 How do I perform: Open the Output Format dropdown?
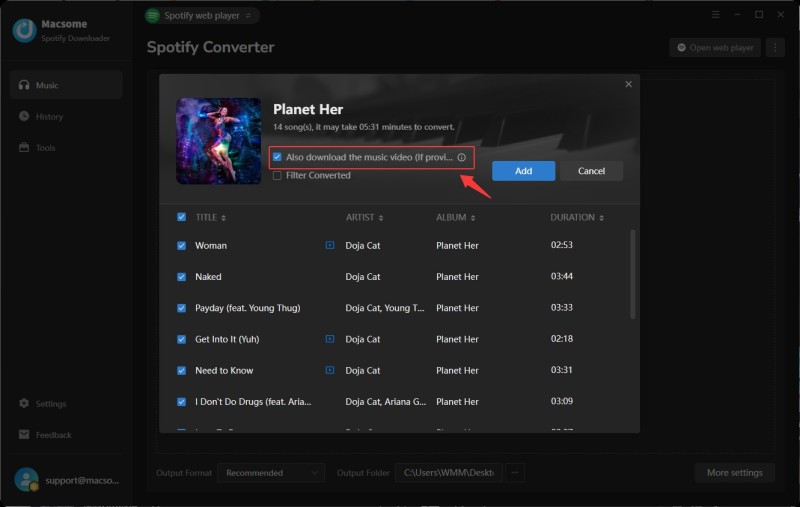(271, 473)
